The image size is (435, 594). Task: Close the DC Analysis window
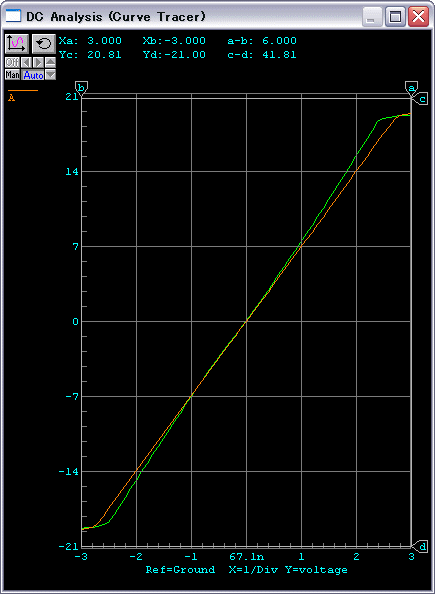coord(418,16)
